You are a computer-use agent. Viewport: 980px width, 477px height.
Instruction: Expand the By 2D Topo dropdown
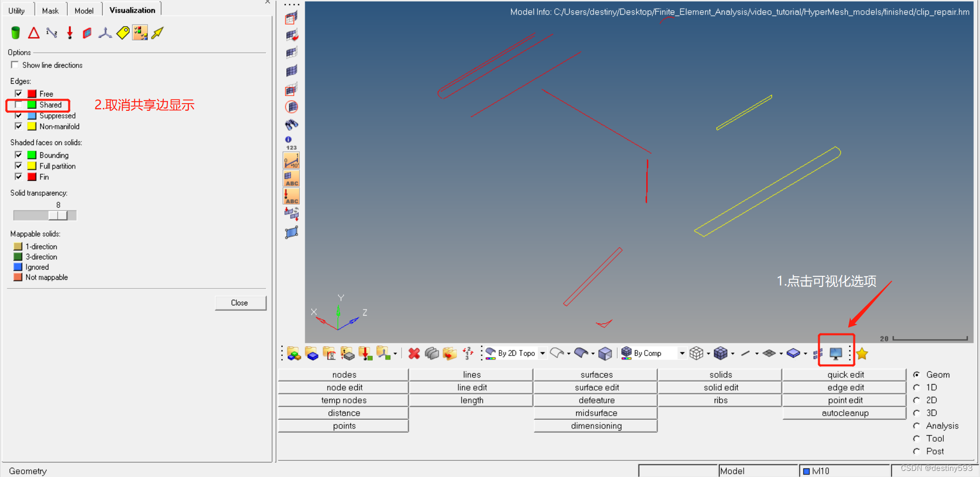[x=543, y=353]
